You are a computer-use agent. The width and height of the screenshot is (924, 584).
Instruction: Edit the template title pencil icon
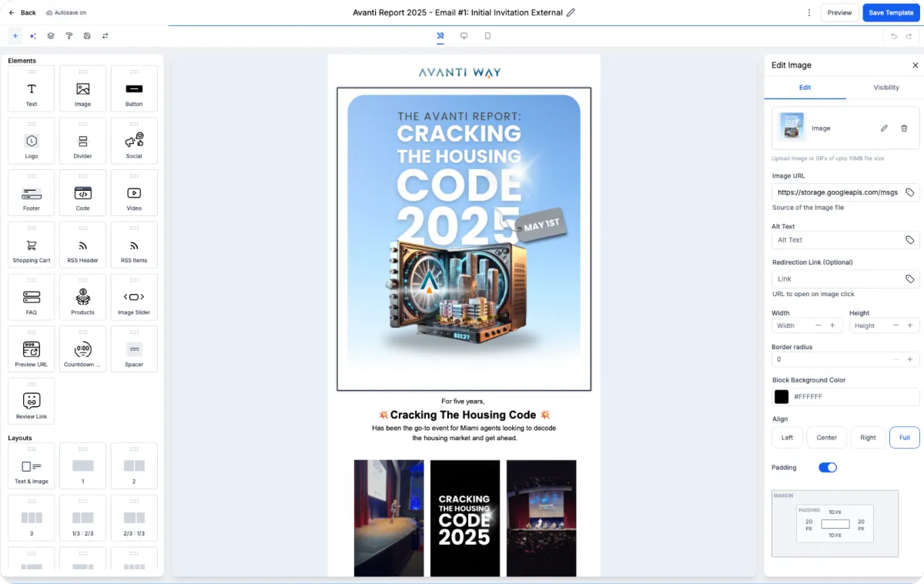coord(571,12)
